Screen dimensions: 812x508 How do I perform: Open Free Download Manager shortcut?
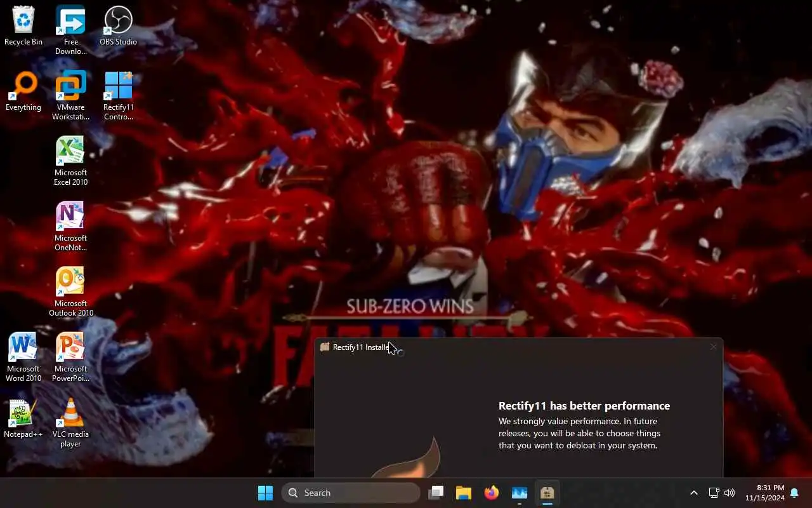coord(70,30)
